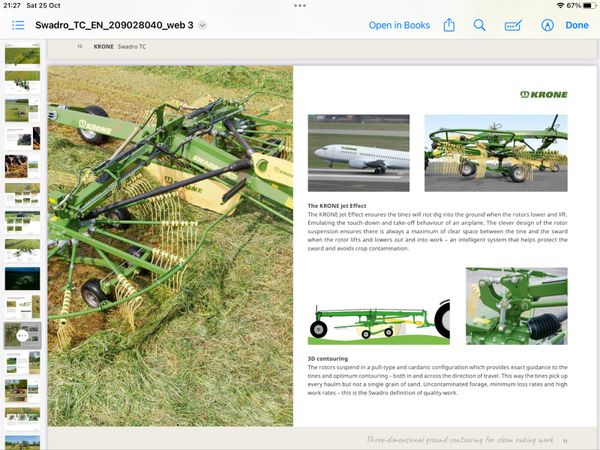Tap Done to close preview
The width and height of the screenshot is (600, 450).
tap(577, 25)
